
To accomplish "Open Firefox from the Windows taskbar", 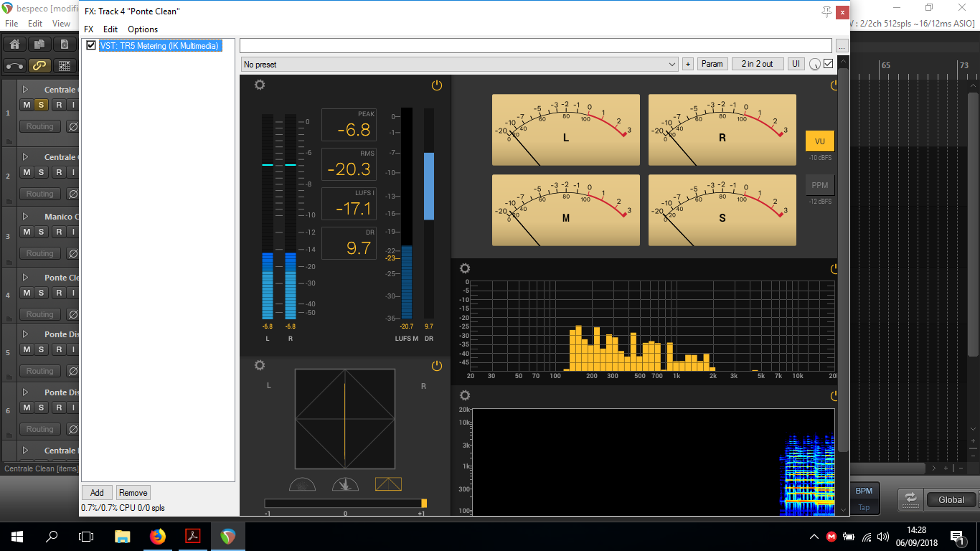I will click(157, 537).
